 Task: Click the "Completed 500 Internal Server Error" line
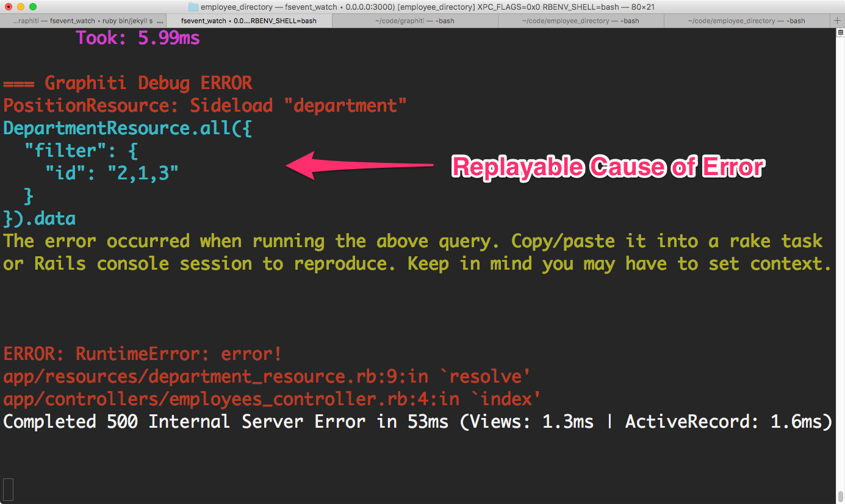pyautogui.click(x=418, y=422)
